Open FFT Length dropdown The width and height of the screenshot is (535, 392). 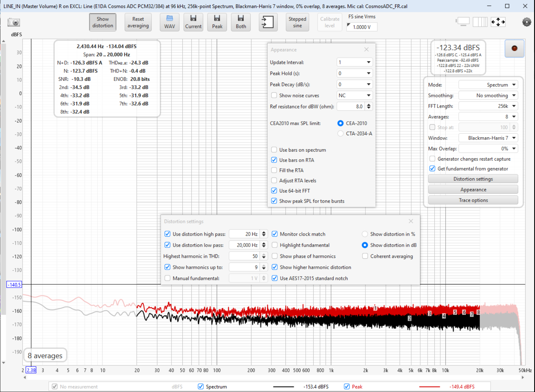pos(488,106)
